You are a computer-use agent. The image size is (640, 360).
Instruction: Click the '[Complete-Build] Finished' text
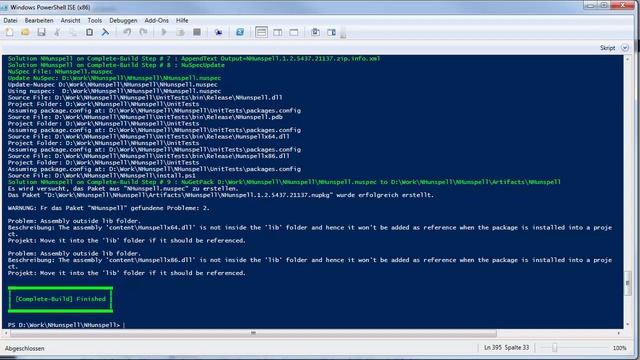tap(60, 299)
